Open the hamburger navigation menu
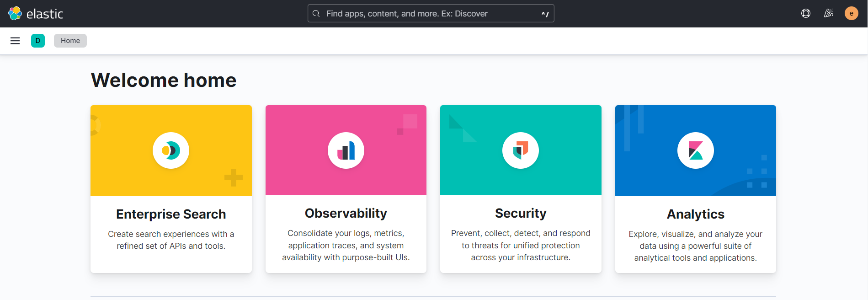Image resolution: width=868 pixels, height=300 pixels. click(x=15, y=41)
